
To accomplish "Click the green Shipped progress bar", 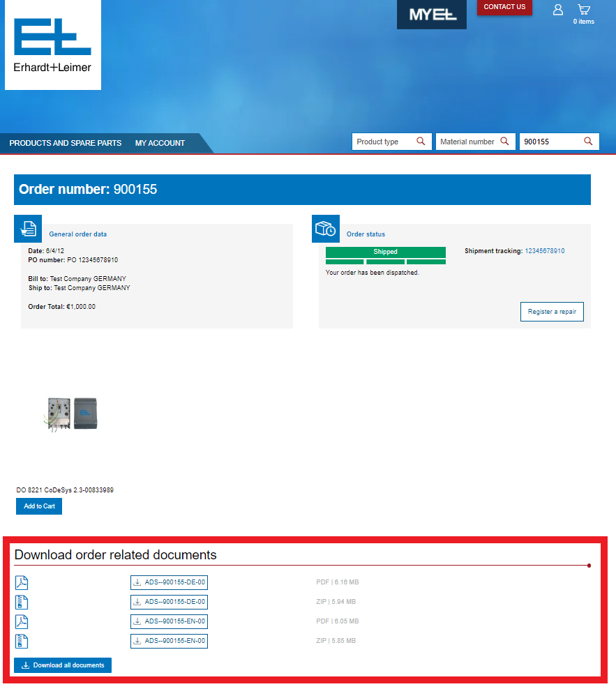I will point(385,252).
